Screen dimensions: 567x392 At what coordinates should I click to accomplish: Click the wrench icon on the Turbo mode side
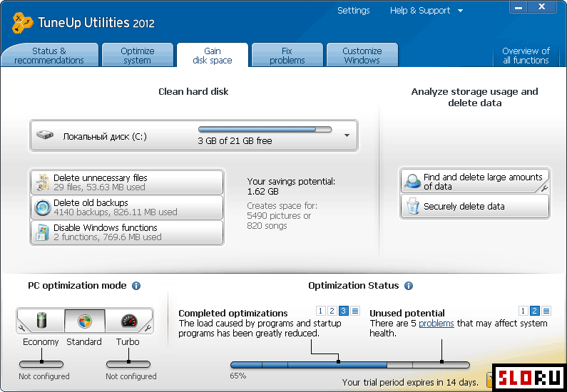148,329
